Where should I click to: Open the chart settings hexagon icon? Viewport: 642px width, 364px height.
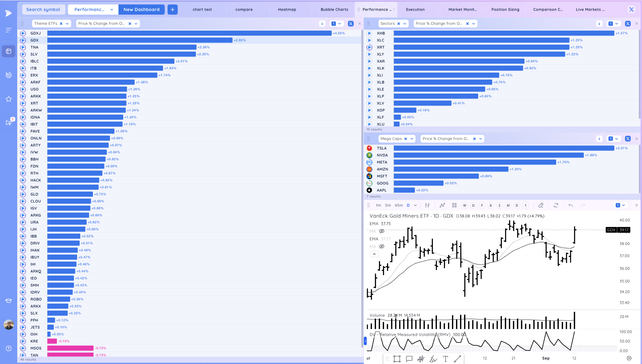pyautogui.click(x=629, y=358)
